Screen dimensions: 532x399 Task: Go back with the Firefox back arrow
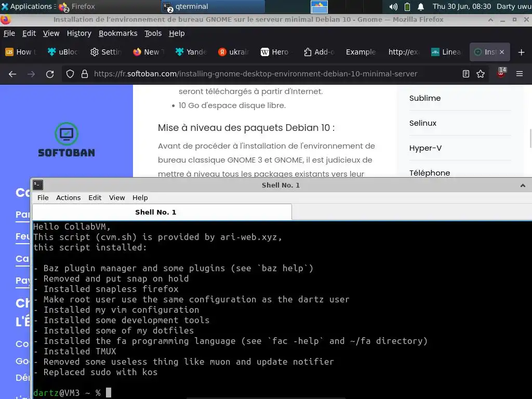[x=12, y=74]
